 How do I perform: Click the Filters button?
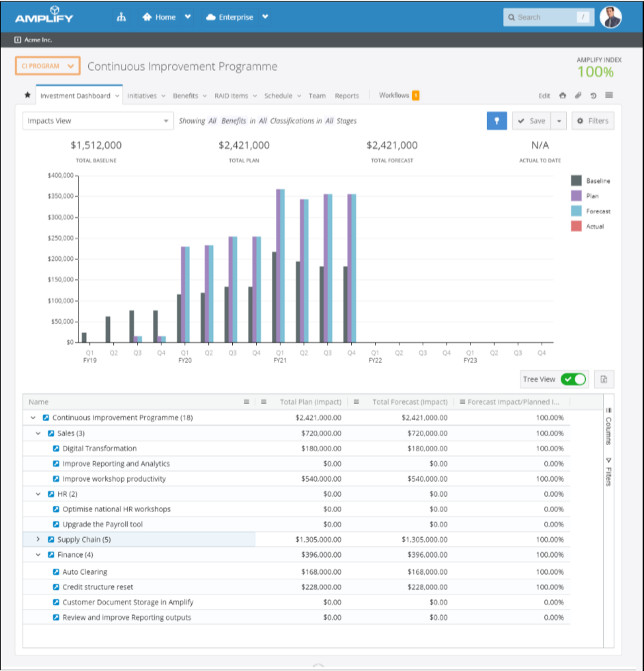(592, 121)
